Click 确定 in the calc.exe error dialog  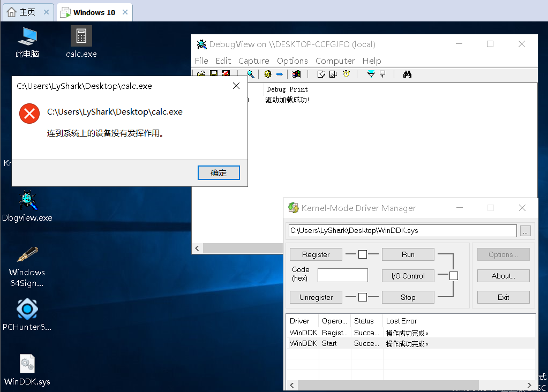[219, 172]
